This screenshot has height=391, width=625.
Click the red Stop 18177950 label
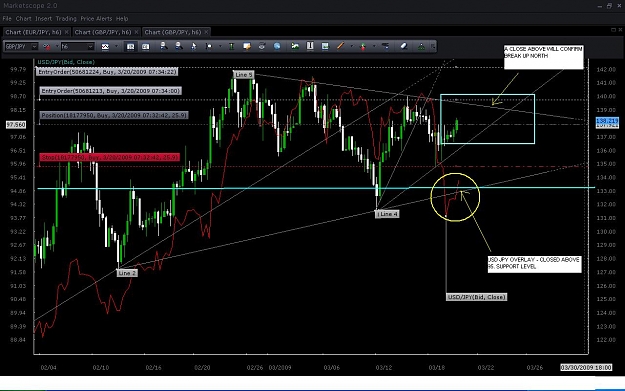pos(110,157)
